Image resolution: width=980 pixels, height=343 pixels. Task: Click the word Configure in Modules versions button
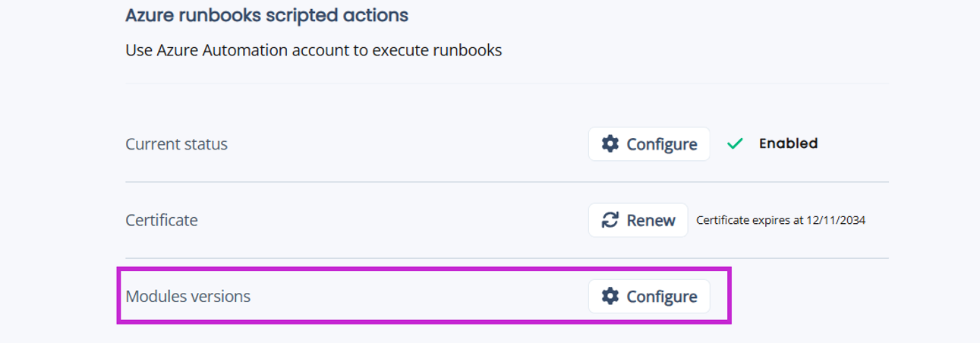pyautogui.click(x=662, y=297)
